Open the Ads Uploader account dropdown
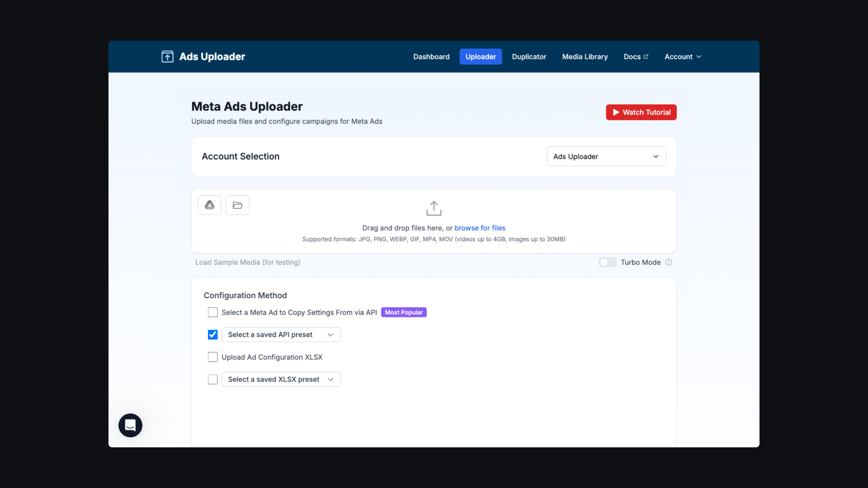This screenshot has width=868, height=488. (606, 156)
